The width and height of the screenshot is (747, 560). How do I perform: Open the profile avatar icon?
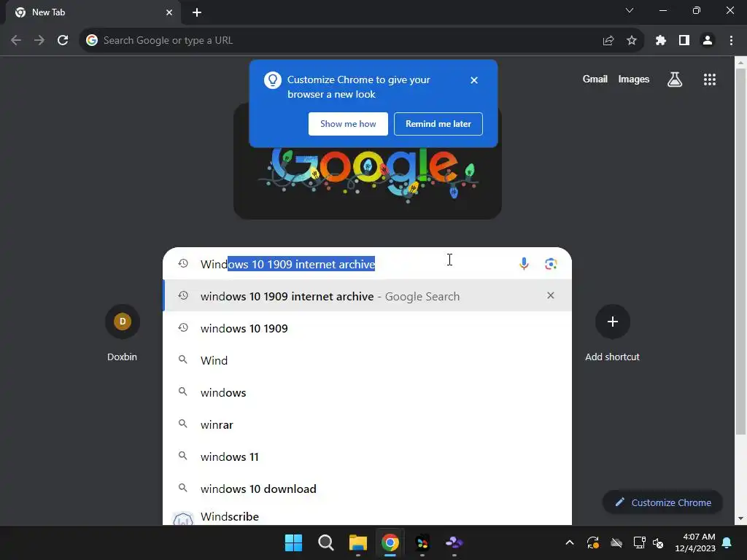(708, 41)
